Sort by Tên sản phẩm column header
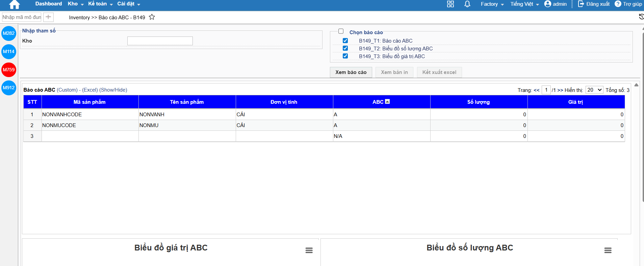The width and height of the screenshot is (644, 266). tap(187, 102)
